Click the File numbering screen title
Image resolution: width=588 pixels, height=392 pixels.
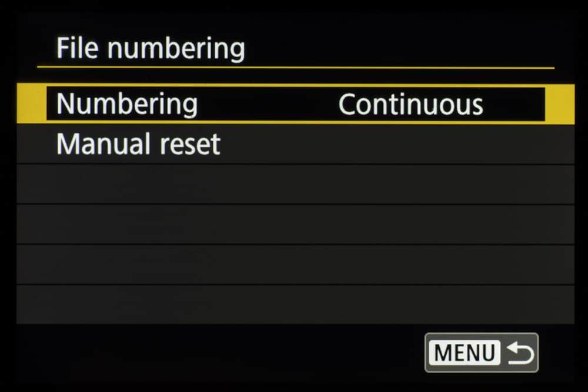point(151,48)
